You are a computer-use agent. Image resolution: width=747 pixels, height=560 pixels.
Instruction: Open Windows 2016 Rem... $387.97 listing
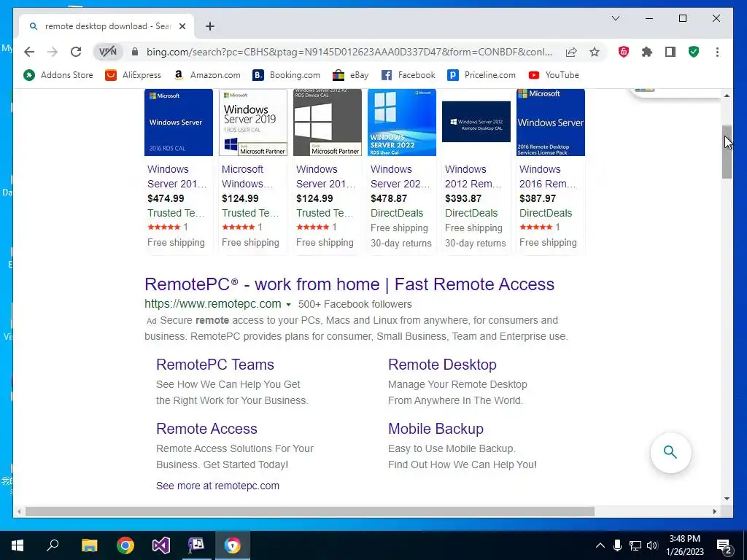(548, 176)
